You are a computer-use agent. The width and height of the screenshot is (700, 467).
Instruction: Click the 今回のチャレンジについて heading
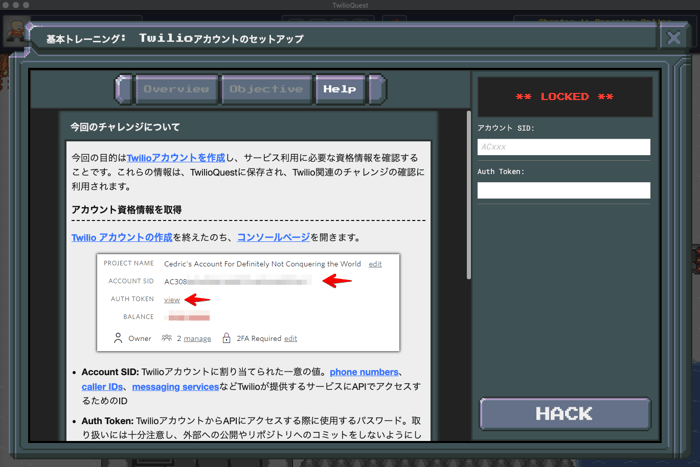[x=125, y=127]
